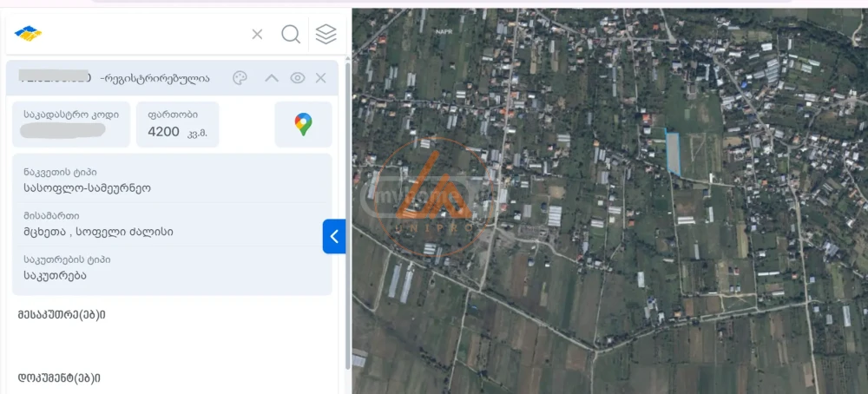Expand the მესაკუთრე(ებ)ი section

(x=61, y=314)
